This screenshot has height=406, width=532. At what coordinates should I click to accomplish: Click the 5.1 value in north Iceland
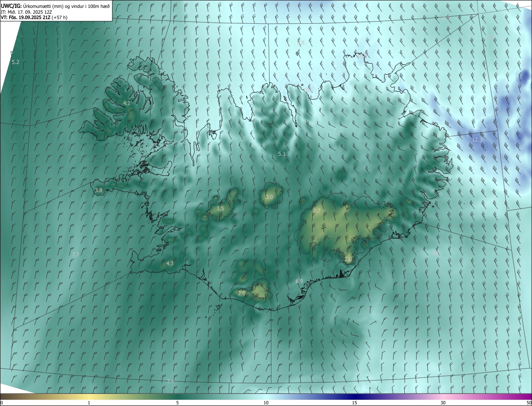[x=282, y=154]
